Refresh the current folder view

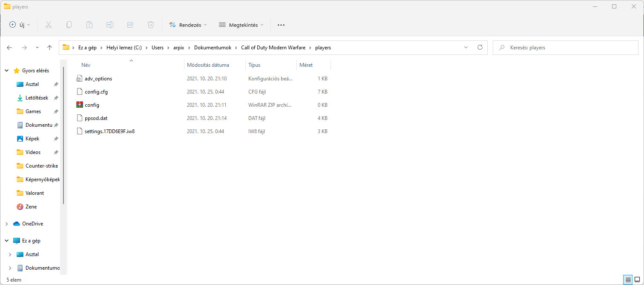coord(480,48)
